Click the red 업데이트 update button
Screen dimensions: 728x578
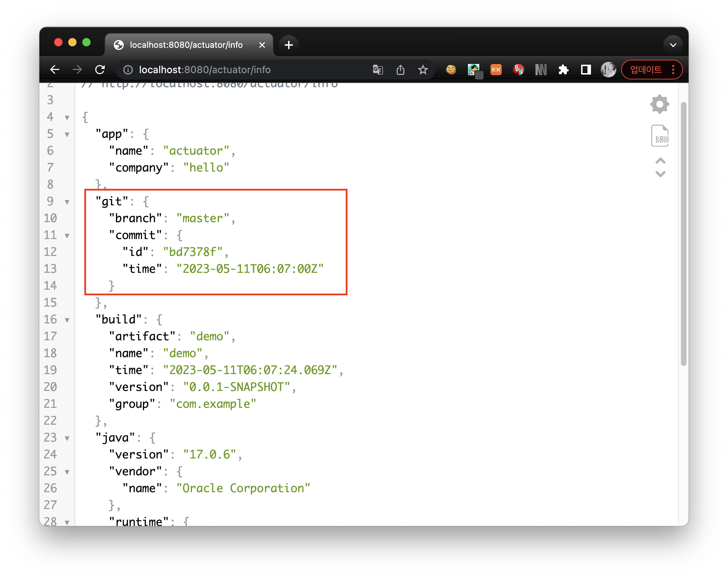pyautogui.click(x=646, y=70)
